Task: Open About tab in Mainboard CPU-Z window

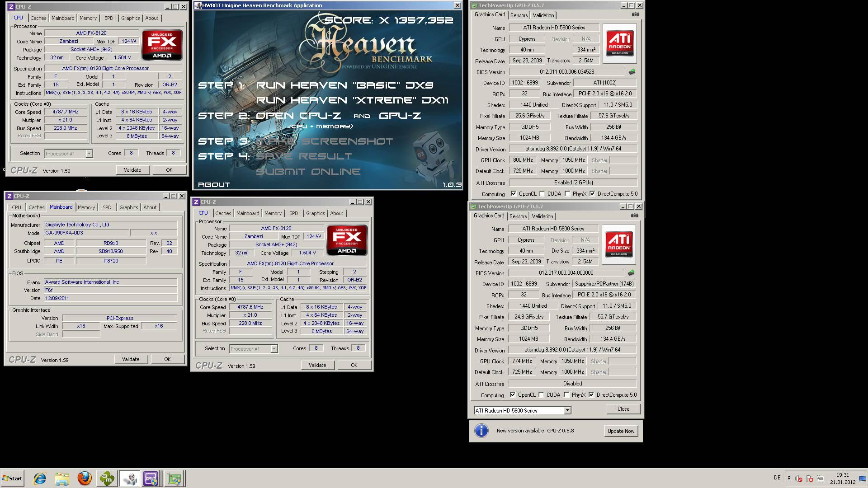Action: [150, 207]
